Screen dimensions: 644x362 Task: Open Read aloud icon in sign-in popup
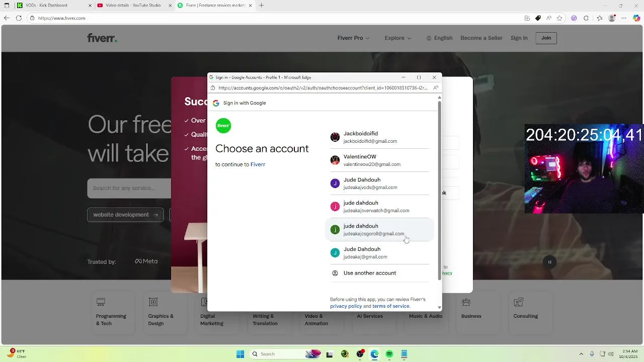point(436,88)
